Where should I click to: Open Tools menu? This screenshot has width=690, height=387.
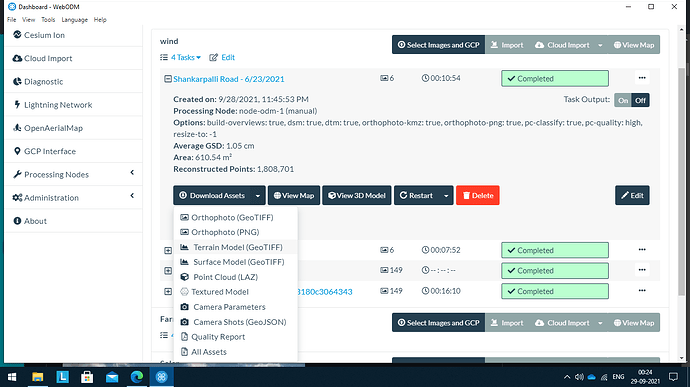(x=48, y=19)
